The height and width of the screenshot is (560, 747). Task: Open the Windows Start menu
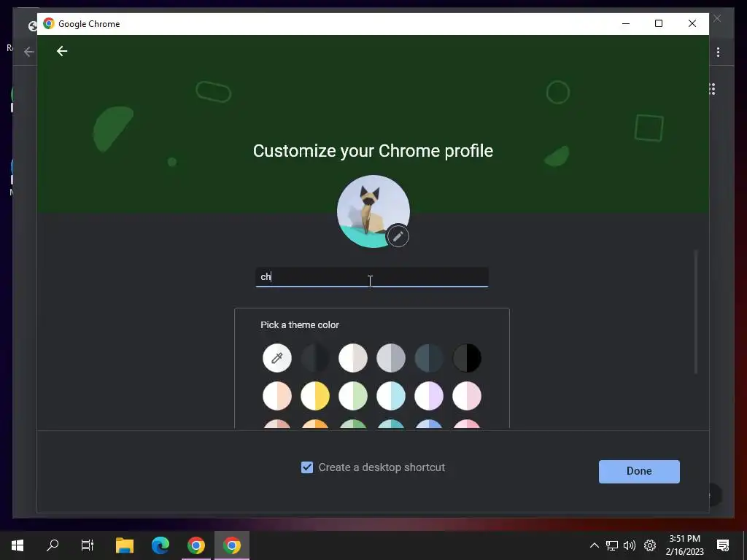tap(18, 545)
